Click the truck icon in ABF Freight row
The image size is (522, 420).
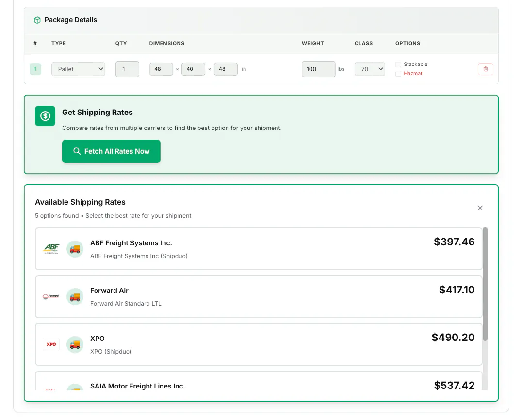pos(75,249)
